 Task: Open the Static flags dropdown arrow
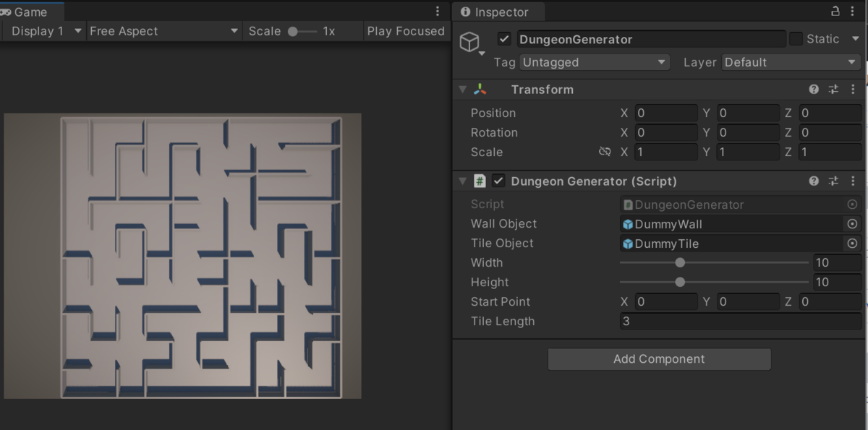856,39
